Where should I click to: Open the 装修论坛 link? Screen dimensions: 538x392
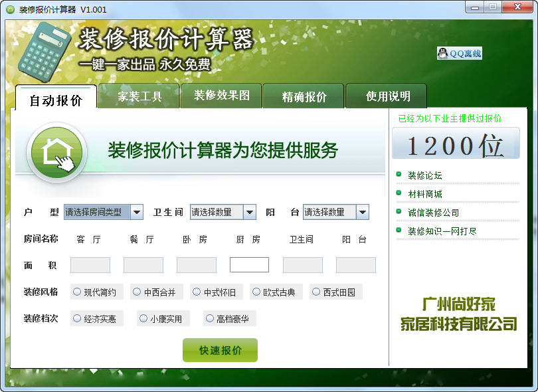click(x=424, y=175)
